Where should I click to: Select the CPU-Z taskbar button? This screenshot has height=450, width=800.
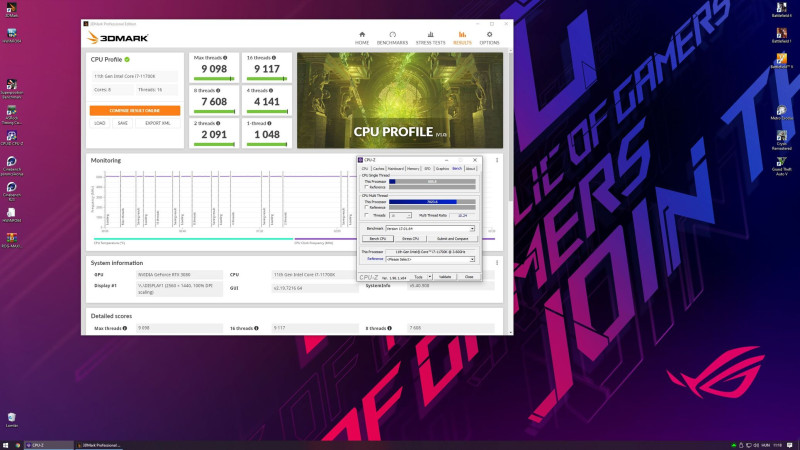(x=48, y=445)
